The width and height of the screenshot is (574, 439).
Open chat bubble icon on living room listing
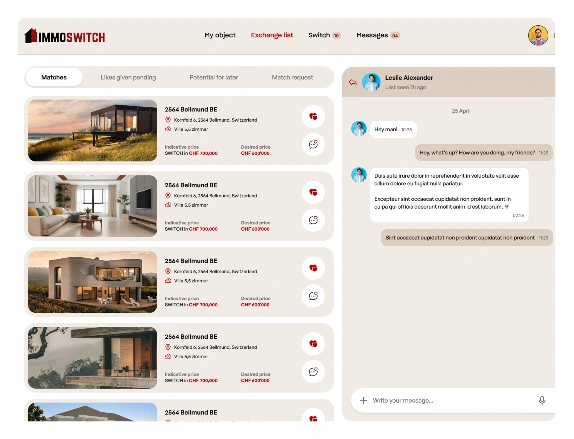(x=313, y=220)
